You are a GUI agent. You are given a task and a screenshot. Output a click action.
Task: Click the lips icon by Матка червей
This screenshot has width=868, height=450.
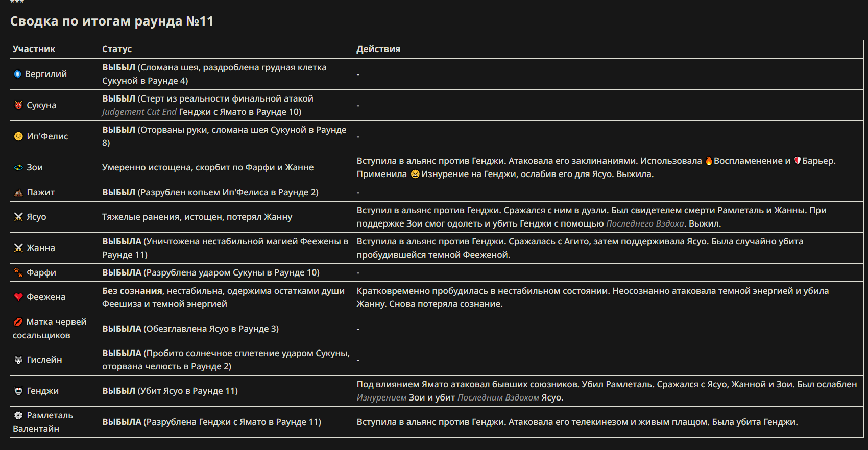18,322
